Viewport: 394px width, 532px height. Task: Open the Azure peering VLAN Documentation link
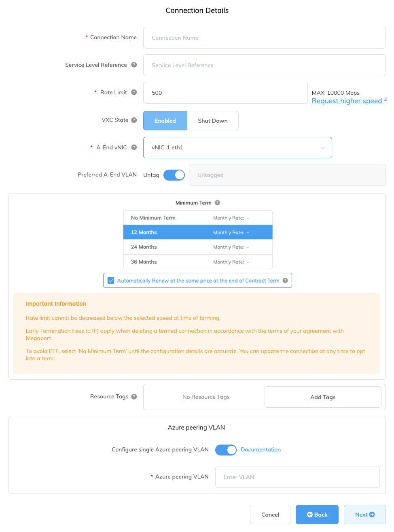pyautogui.click(x=261, y=449)
